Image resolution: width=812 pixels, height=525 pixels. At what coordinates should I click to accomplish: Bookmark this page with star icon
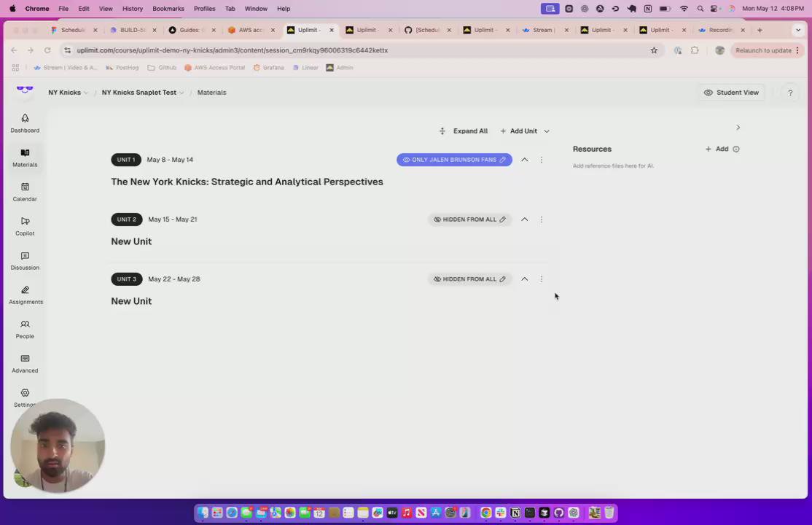654,50
